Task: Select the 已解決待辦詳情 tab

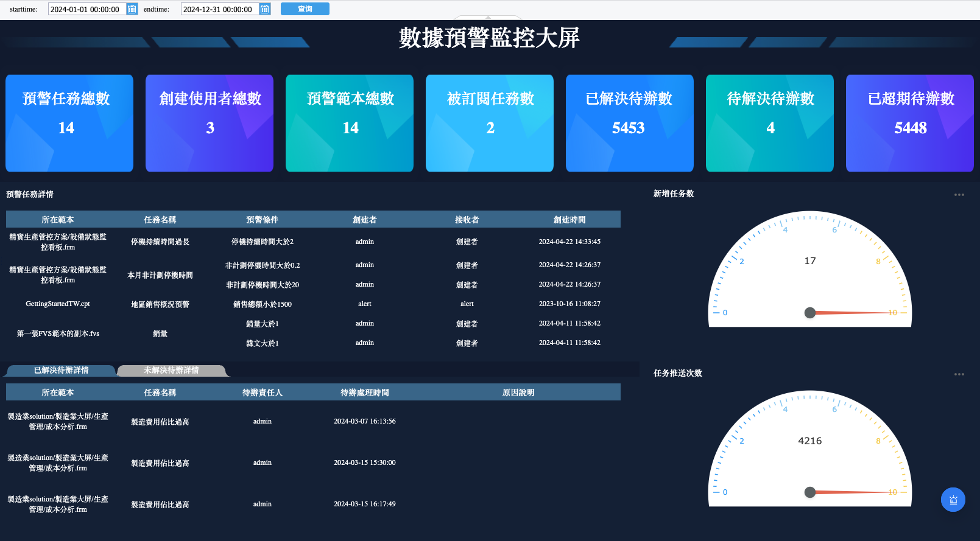Action: [x=61, y=371]
